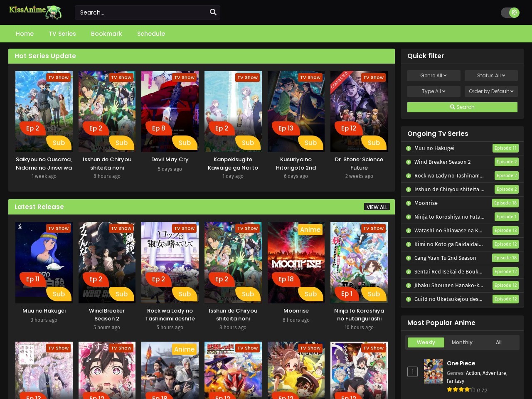Open Wind Breaker Season 2 in Ongoing list
This screenshot has width=532, height=399.
tap(443, 162)
